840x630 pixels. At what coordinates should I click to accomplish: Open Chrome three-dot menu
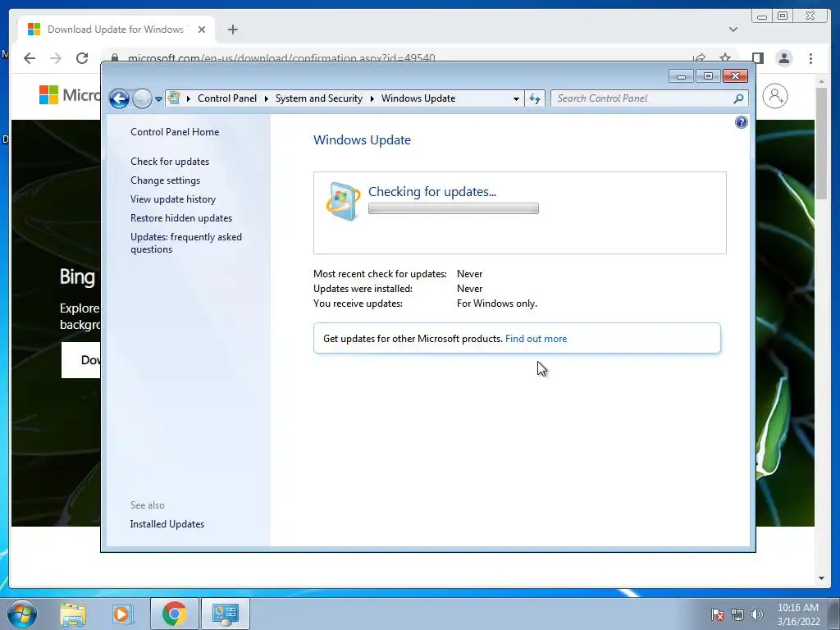(810, 58)
